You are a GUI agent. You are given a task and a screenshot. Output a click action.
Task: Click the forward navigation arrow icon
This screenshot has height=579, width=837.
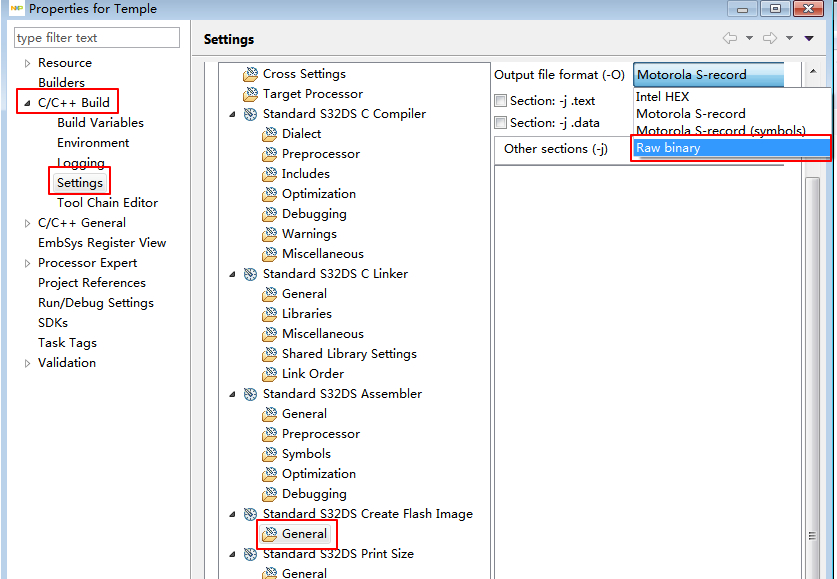[x=770, y=38]
